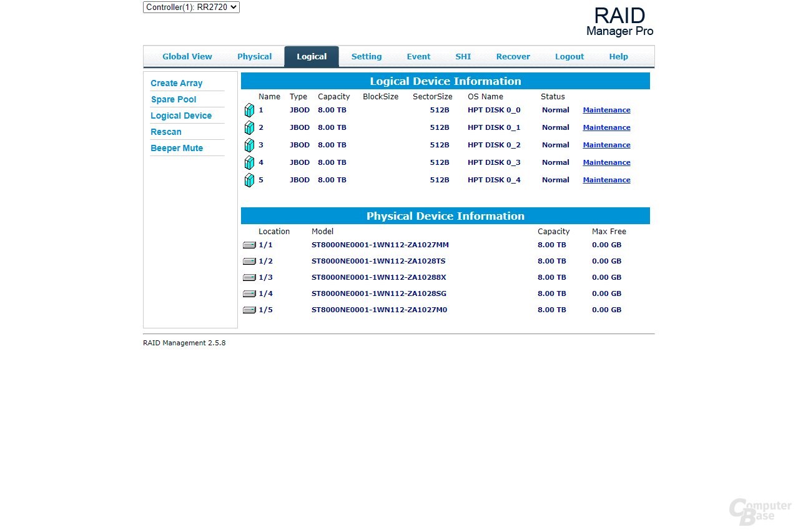This screenshot has height=532, width=798.
Task: Click model text ST8000NE0001-1WN112-ZA1027MM
Action: click(380, 245)
